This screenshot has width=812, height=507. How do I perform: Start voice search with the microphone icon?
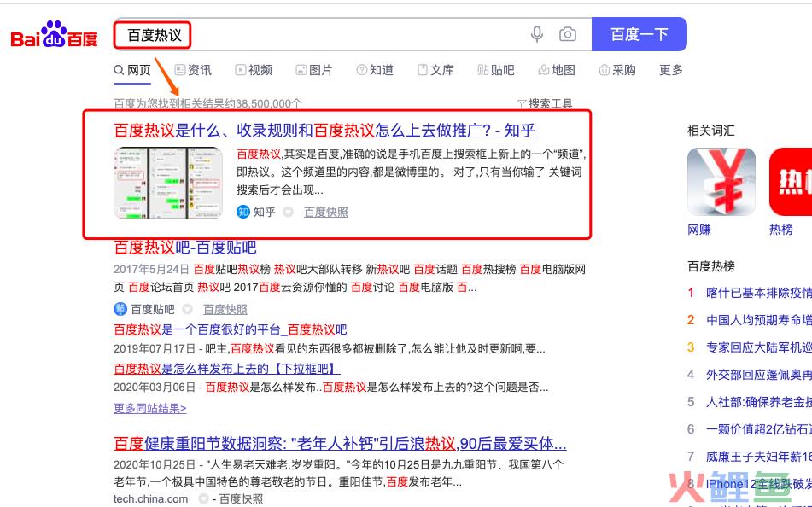click(537, 34)
